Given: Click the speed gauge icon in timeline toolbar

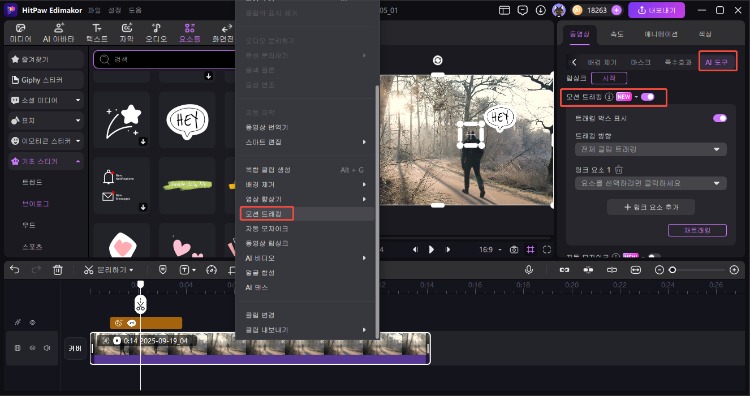Looking at the screenshot, I should 211,270.
